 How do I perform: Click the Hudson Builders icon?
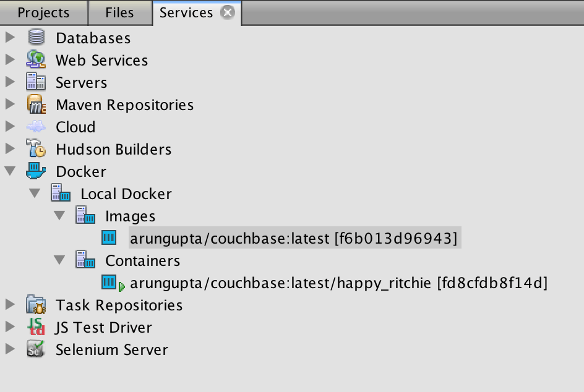point(35,149)
